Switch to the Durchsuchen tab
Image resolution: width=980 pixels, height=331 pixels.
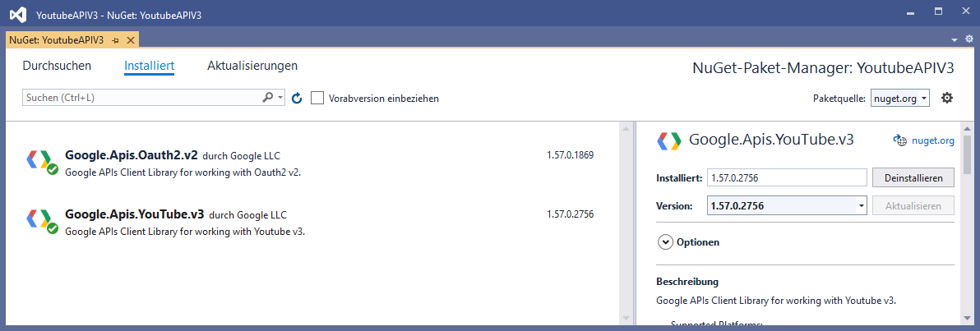[57, 66]
